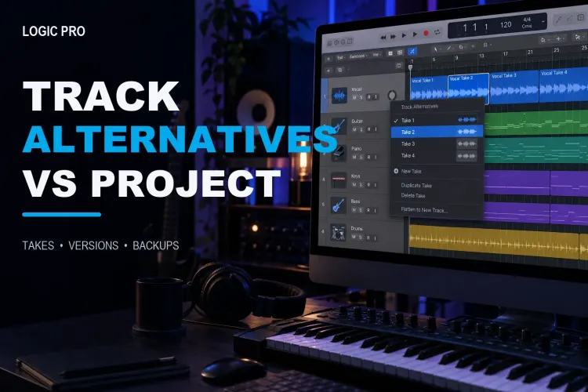Select Take 3 in Track Alternatives menu
The width and height of the screenshot is (588, 392).
pos(437,143)
